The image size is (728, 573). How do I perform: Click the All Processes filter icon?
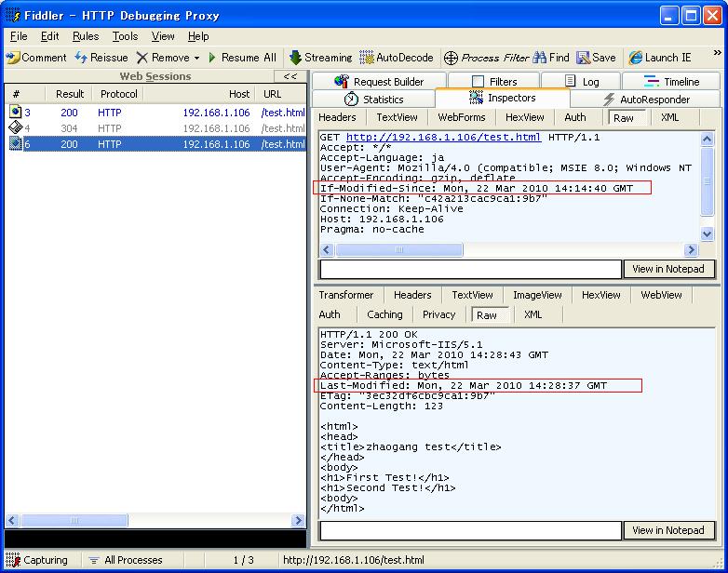pyautogui.click(x=94, y=561)
